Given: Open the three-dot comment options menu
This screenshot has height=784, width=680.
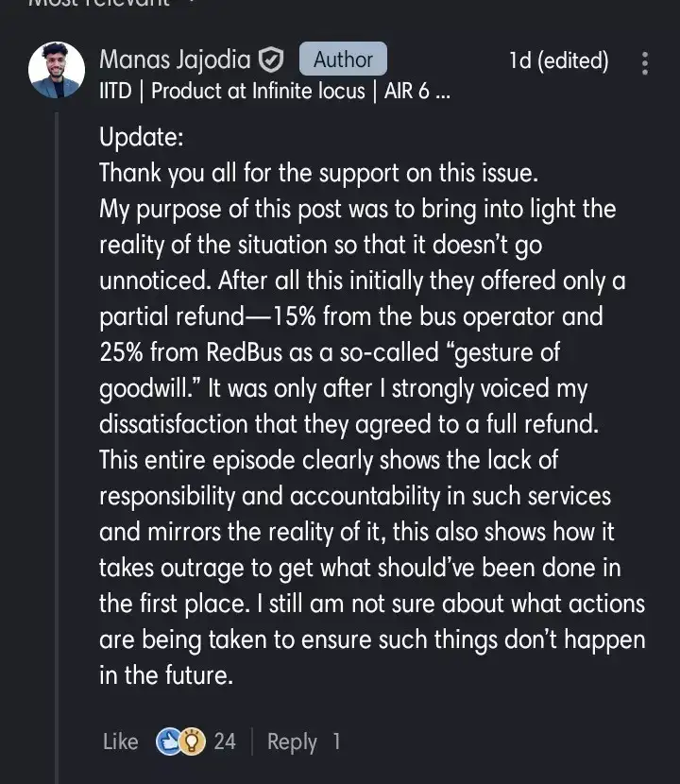Looking at the screenshot, I should pos(645,63).
